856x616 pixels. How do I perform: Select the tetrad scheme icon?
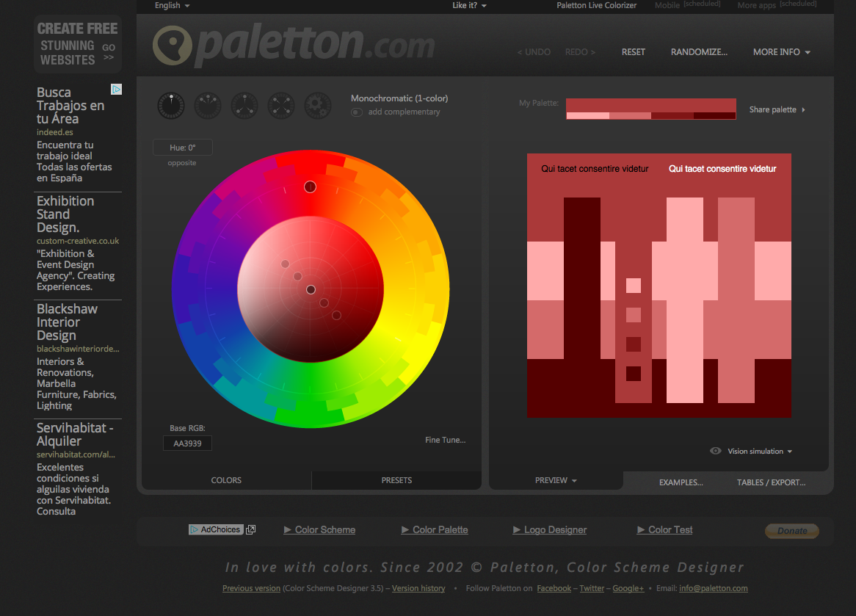point(280,105)
